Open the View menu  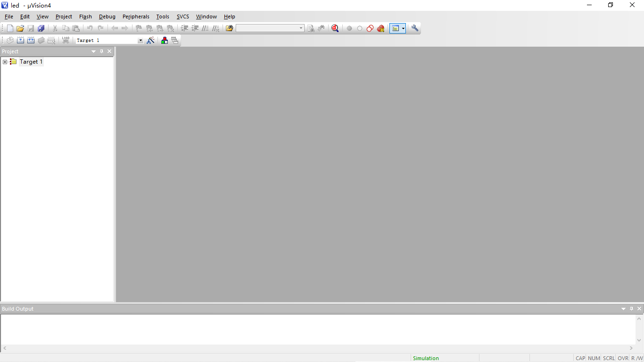[x=42, y=16]
